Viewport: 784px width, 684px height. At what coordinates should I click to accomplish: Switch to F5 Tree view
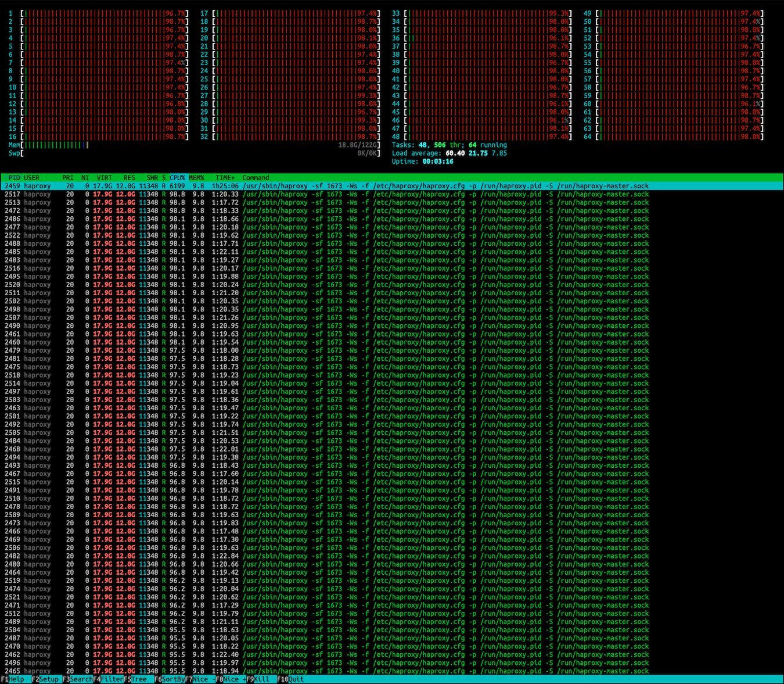(x=139, y=679)
